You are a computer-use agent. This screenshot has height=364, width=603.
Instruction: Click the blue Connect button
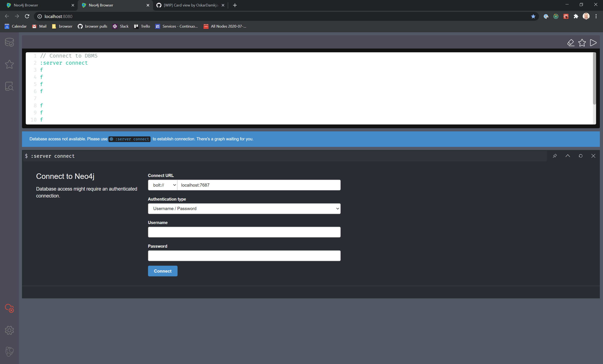coord(162,271)
